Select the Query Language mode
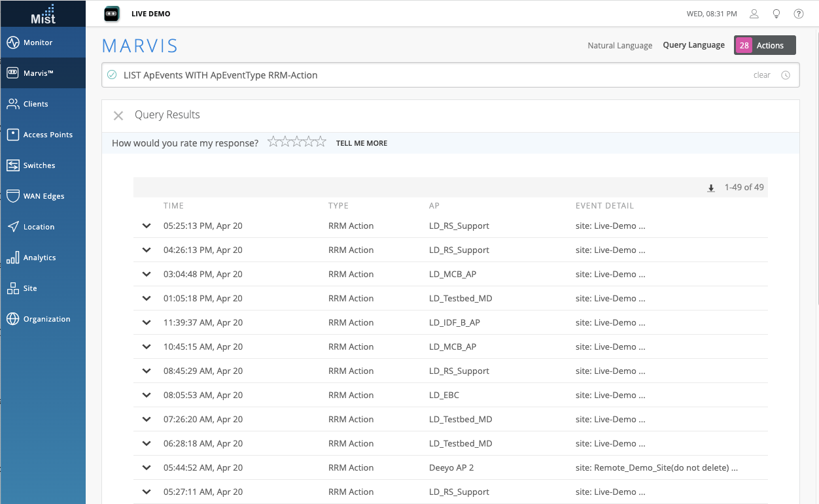Viewport: 819px width, 504px height. coord(693,45)
